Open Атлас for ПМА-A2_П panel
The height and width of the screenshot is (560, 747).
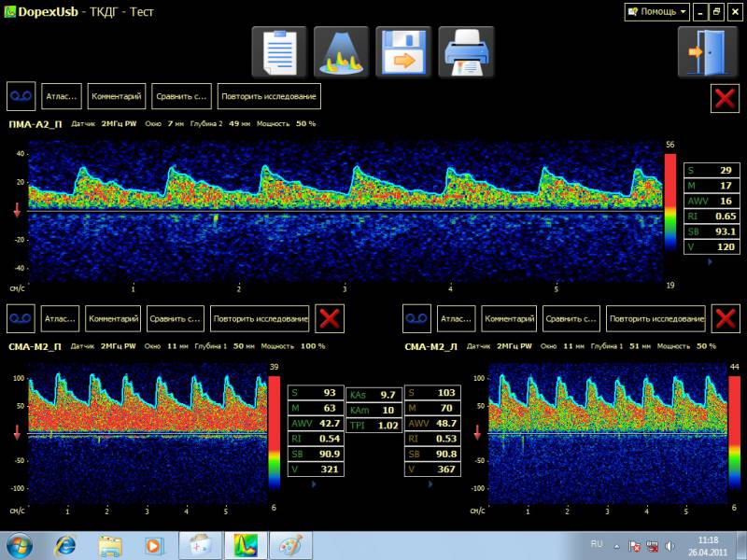coord(62,96)
